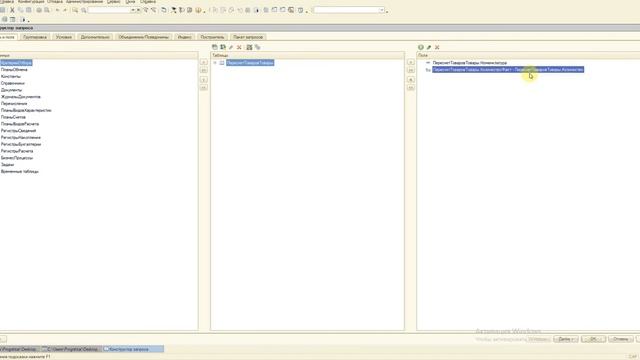
Task: Click double left arrow between База and Таблицы
Action: click(204, 88)
